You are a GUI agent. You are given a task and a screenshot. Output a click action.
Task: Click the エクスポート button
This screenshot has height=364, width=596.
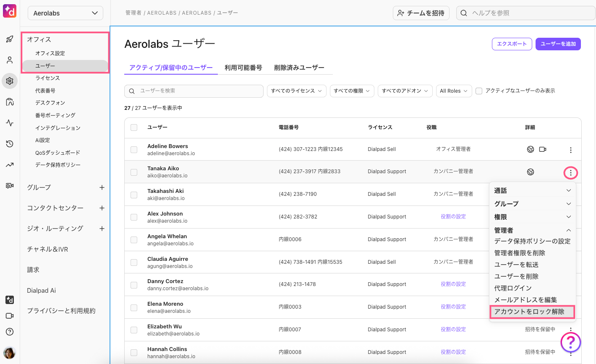coord(512,44)
